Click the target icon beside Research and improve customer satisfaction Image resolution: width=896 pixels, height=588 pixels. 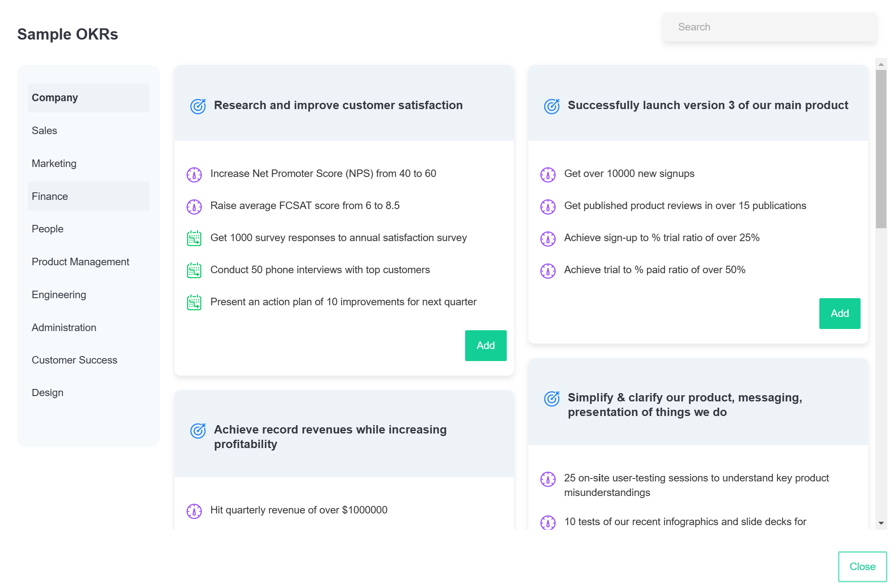198,106
